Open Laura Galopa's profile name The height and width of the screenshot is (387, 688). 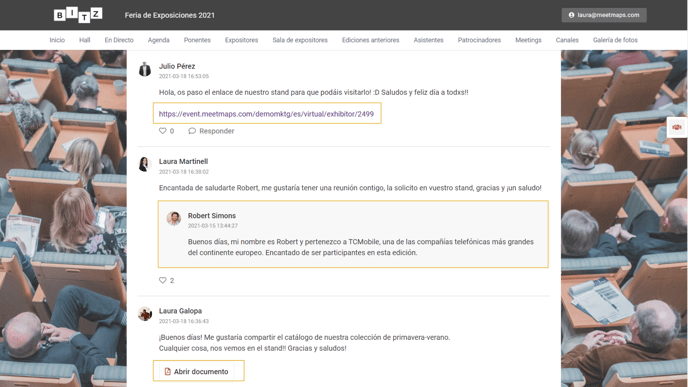pyautogui.click(x=180, y=311)
